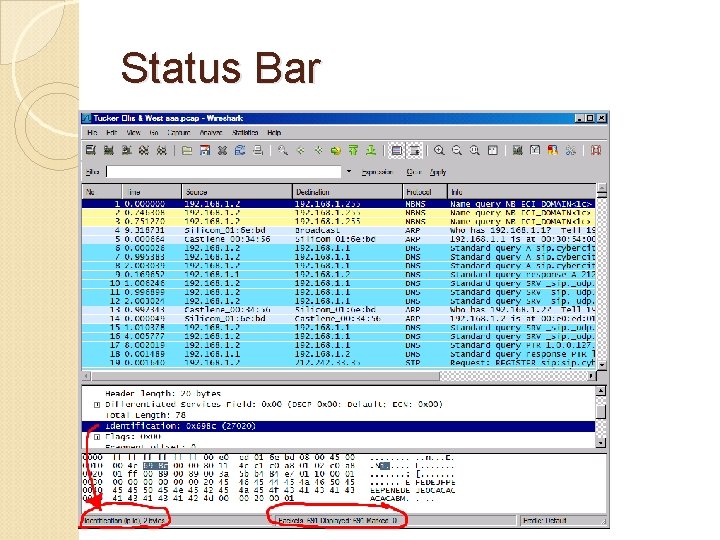Click the Filter label button

click(x=93, y=172)
